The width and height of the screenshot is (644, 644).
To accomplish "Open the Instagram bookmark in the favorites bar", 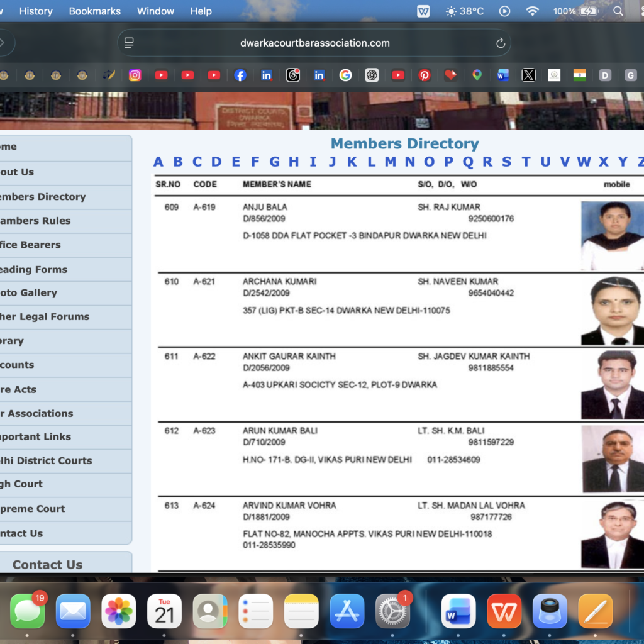I will [x=135, y=75].
